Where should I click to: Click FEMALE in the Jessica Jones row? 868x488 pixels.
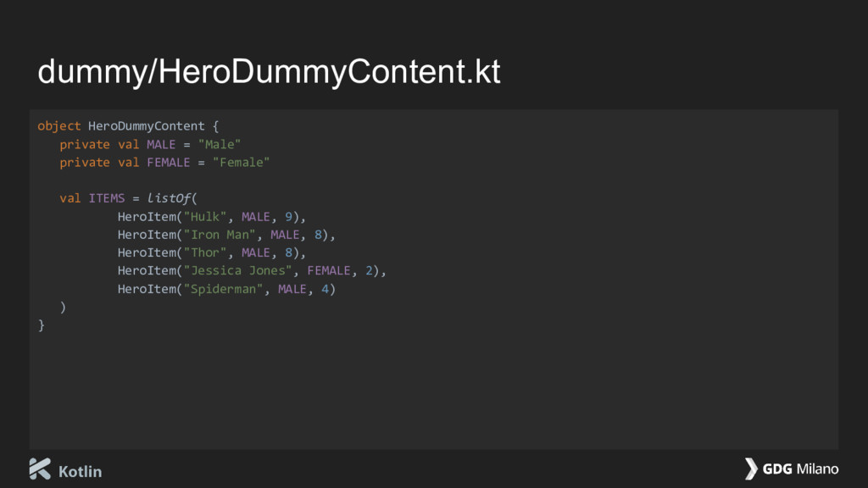329,270
